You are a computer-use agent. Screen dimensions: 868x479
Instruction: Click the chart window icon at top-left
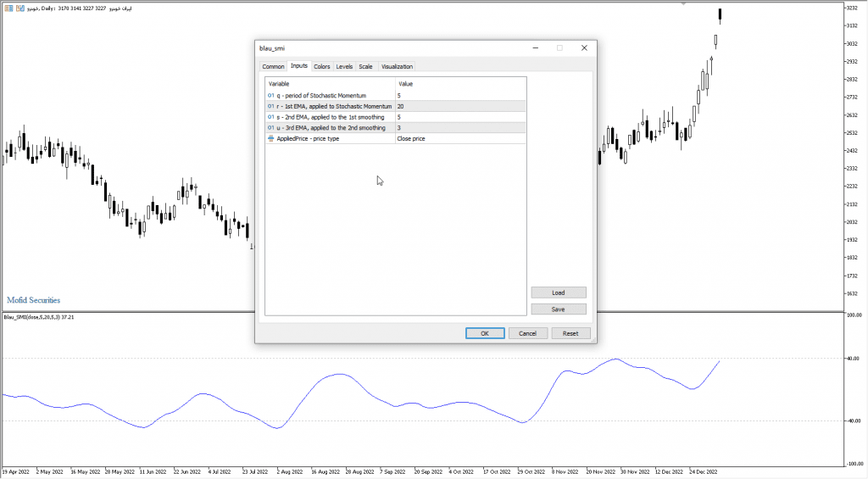(8, 8)
